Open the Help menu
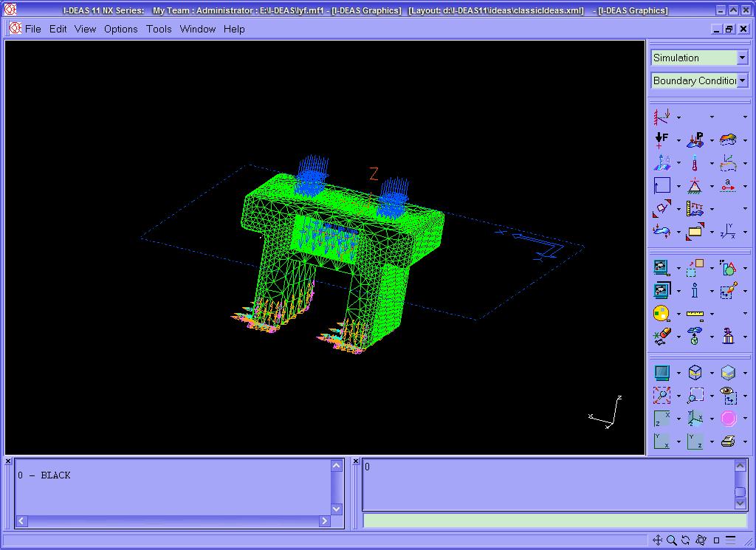The image size is (756, 550). [234, 29]
